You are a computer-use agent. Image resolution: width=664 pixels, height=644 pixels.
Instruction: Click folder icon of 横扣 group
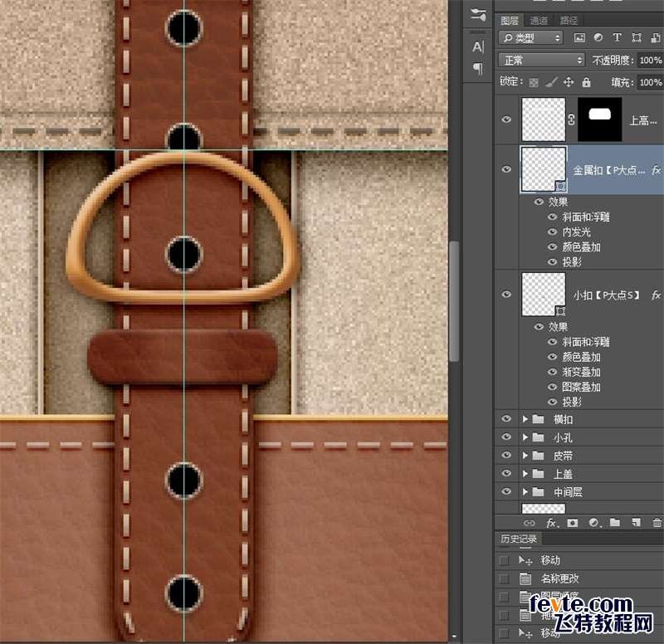click(538, 419)
